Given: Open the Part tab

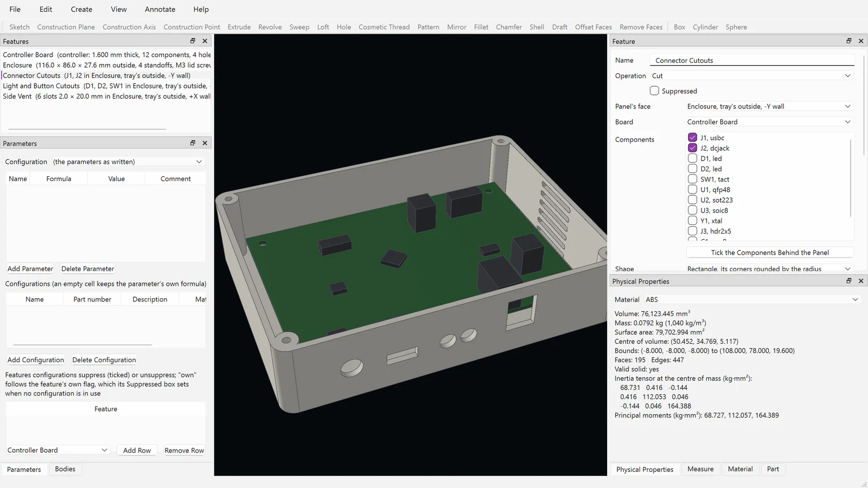Looking at the screenshot, I should [x=773, y=469].
